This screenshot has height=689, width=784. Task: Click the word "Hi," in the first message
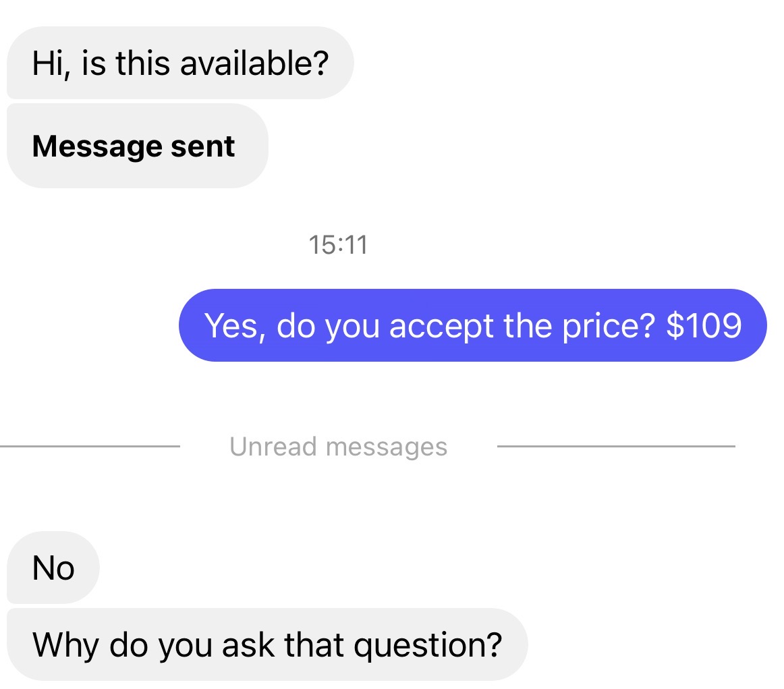click(x=49, y=63)
